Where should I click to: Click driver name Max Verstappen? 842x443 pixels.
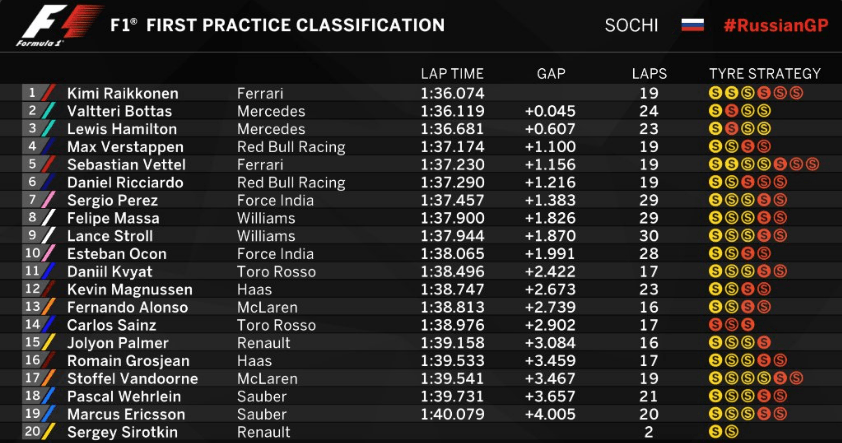pos(125,147)
